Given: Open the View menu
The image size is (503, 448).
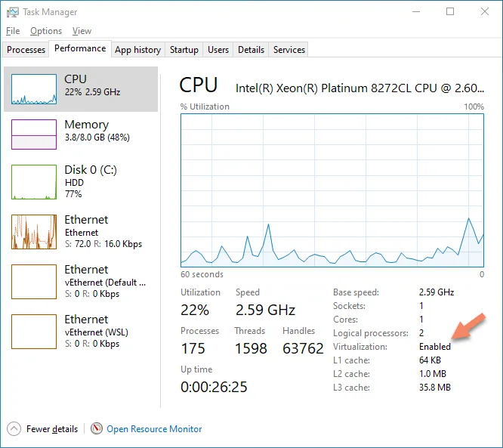Looking at the screenshot, I should coord(82,31).
